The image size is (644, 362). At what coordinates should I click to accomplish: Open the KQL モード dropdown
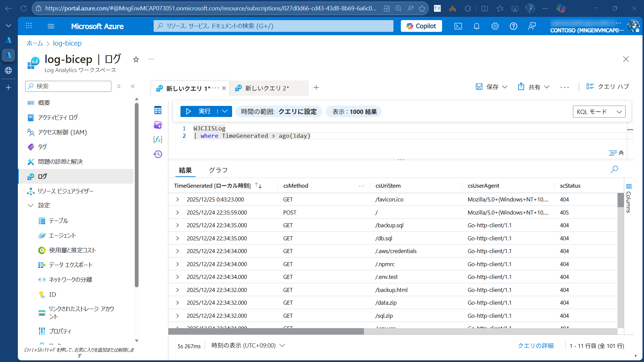click(x=599, y=112)
